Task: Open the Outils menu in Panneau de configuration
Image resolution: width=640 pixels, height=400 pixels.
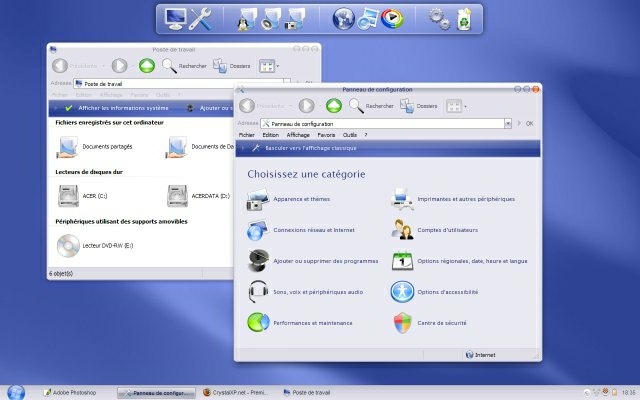Action: click(350, 134)
